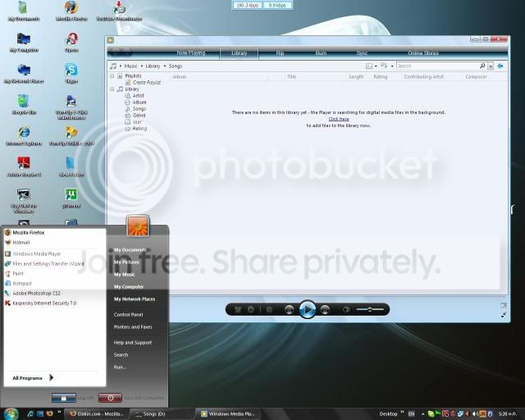Screen dimensions: 525x420
Task: Click the Media Player back navigation button
Action: [116, 52]
